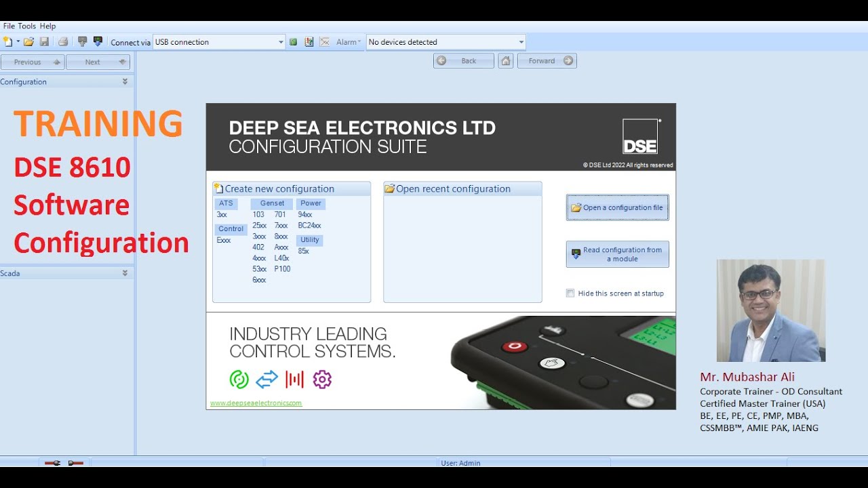Click the read-from-module toolbar icon

83,42
